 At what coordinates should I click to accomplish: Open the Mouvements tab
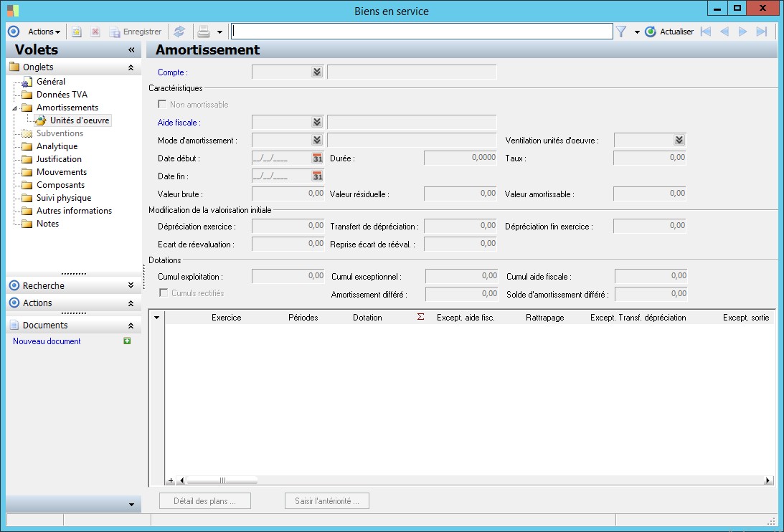point(62,172)
